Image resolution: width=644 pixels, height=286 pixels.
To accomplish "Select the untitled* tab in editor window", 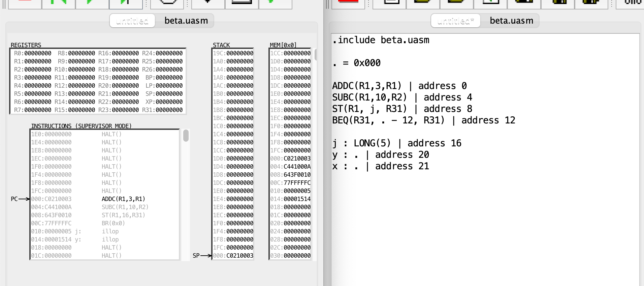I will tap(455, 21).
